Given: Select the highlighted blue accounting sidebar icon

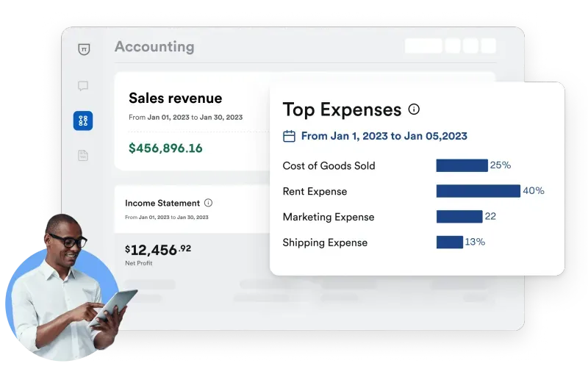Looking at the screenshot, I should [x=83, y=121].
